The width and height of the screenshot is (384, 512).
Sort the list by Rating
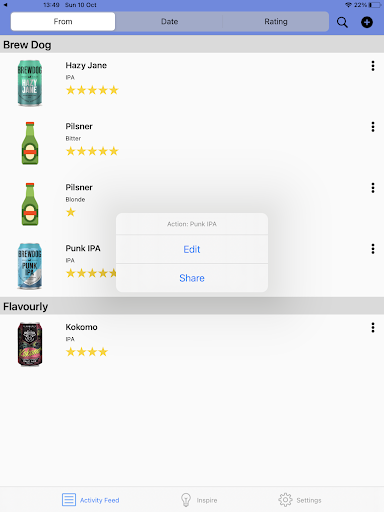click(276, 22)
